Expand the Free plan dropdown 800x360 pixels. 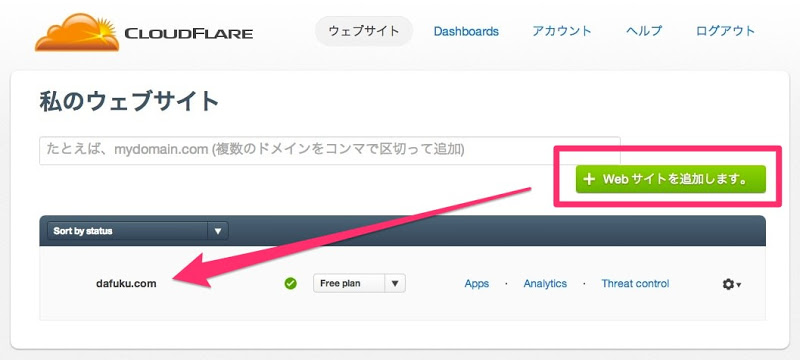[359, 284]
